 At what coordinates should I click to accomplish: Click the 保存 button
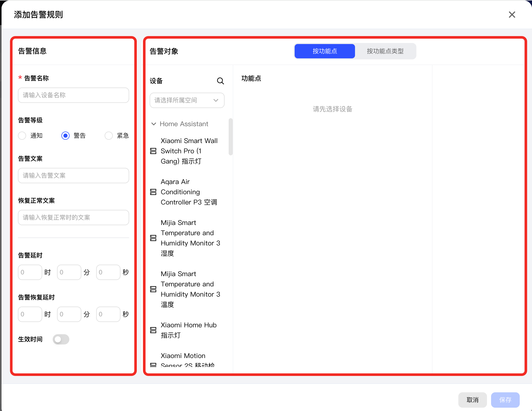(x=505, y=400)
